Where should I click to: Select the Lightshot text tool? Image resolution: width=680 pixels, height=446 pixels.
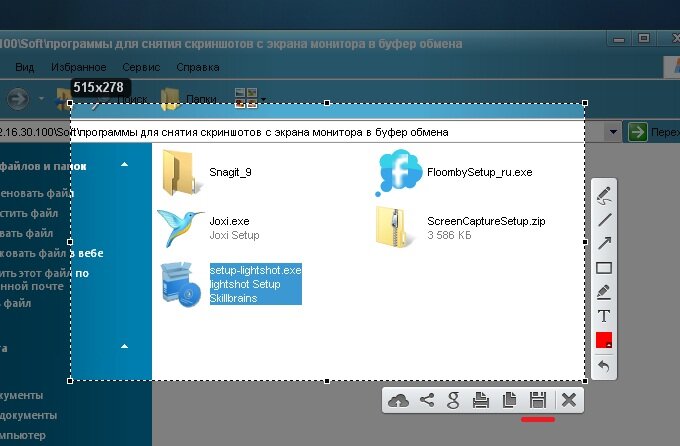pos(604,316)
